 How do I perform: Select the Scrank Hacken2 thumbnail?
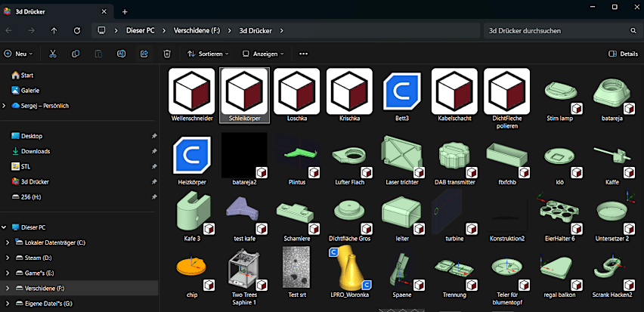pyautogui.click(x=613, y=270)
